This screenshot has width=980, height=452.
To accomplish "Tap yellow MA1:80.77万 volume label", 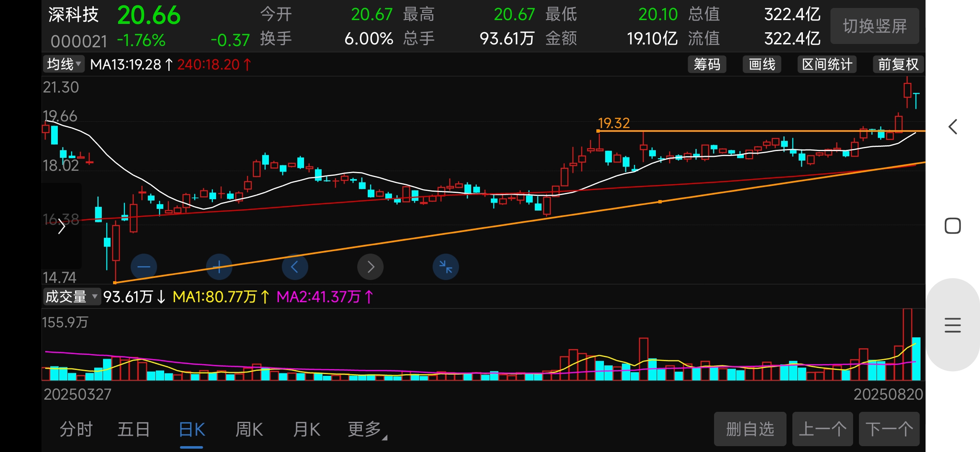I will pos(221,297).
